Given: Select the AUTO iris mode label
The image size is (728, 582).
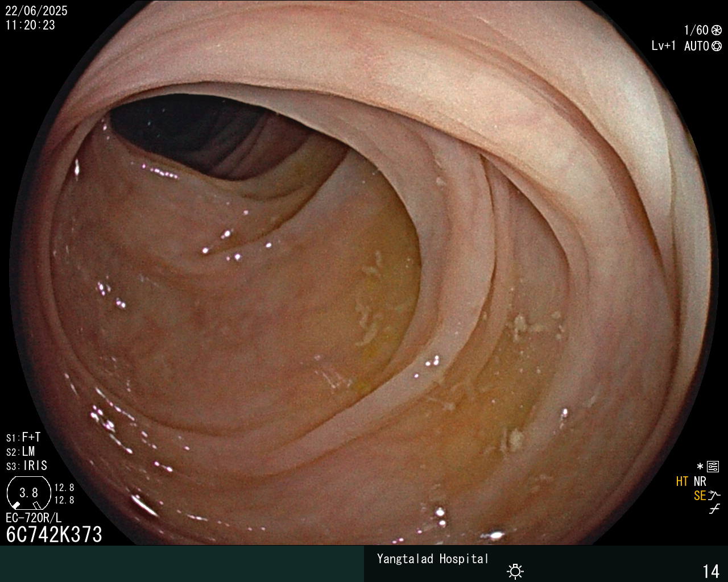Looking at the screenshot, I should (696, 46).
